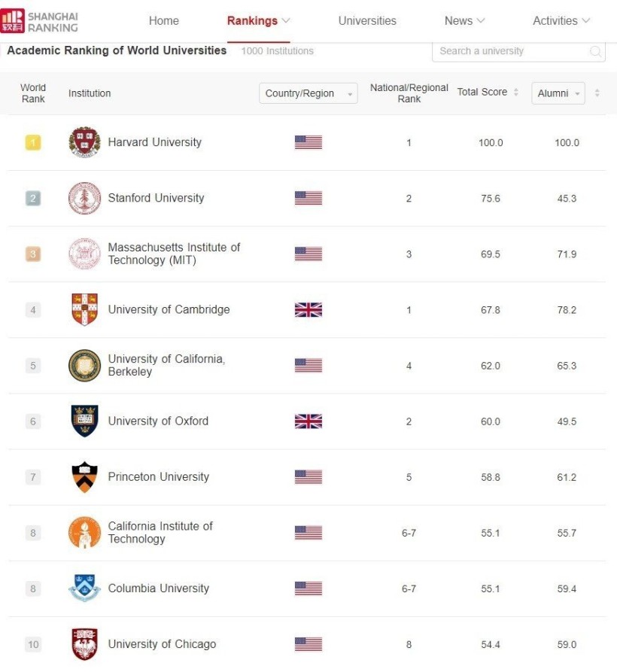Open the Universities tab

tap(367, 21)
